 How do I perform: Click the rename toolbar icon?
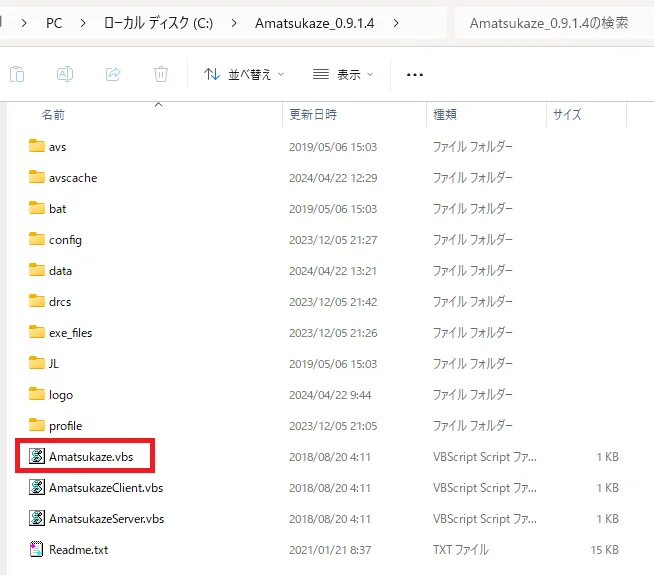[x=65, y=74]
